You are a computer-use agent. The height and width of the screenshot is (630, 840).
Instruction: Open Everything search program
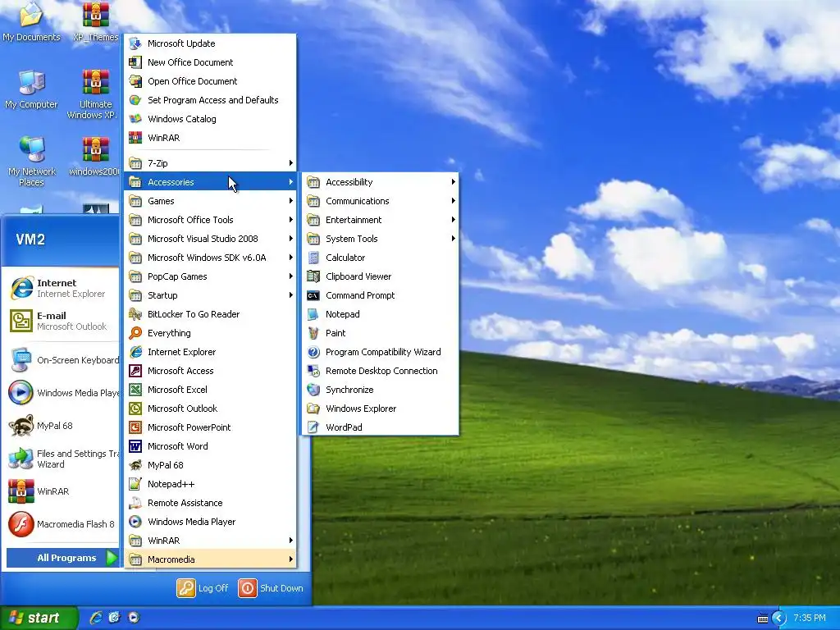210,333
